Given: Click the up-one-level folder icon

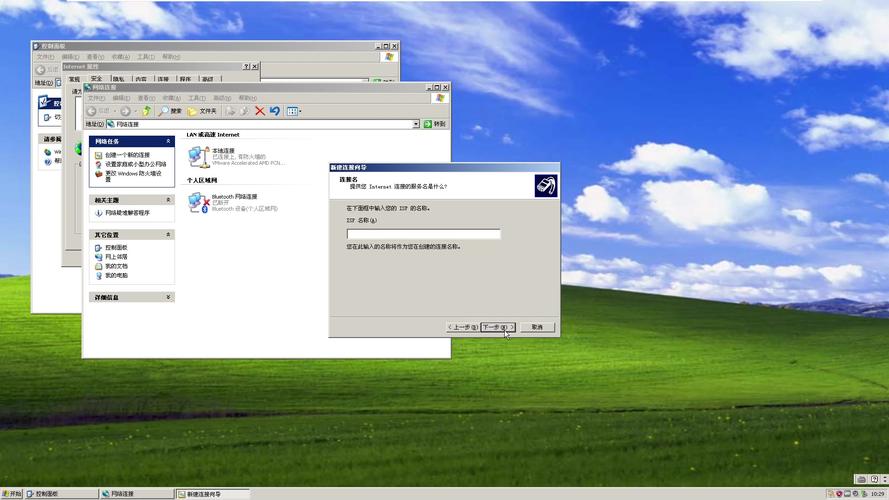Looking at the screenshot, I should (x=146, y=111).
